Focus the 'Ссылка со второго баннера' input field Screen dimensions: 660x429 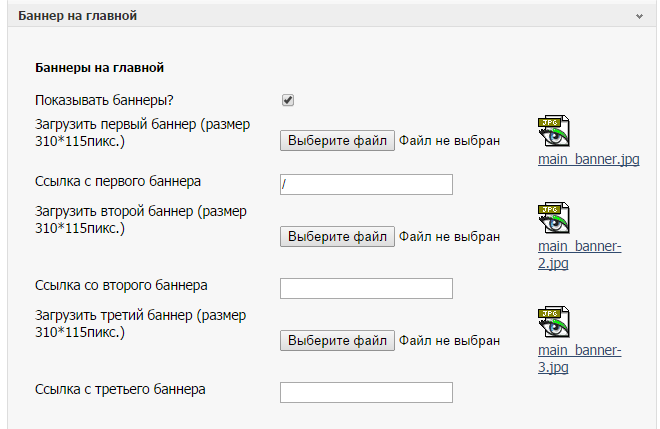tap(366, 288)
